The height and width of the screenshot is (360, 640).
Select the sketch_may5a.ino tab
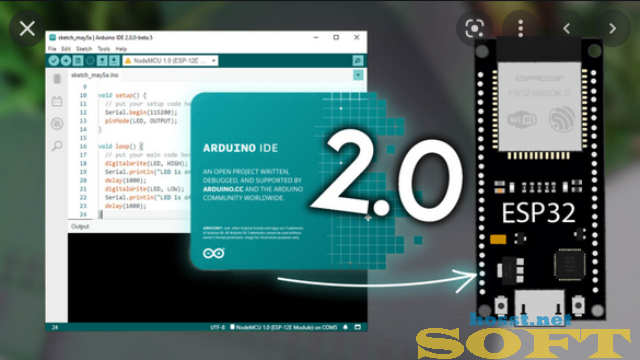click(x=95, y=75)
